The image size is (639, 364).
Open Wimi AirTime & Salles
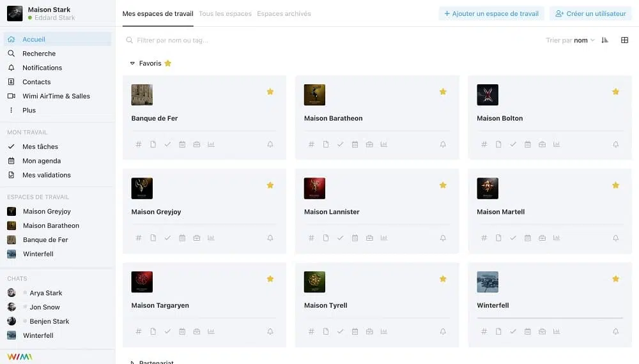[58, 96]
